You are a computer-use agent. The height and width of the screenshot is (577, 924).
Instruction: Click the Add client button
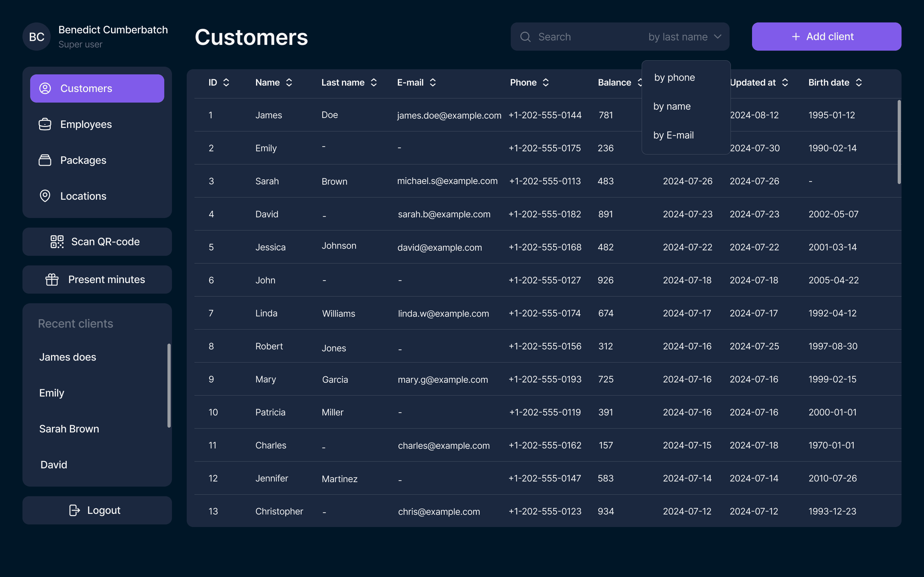click(x=826, y=37)
